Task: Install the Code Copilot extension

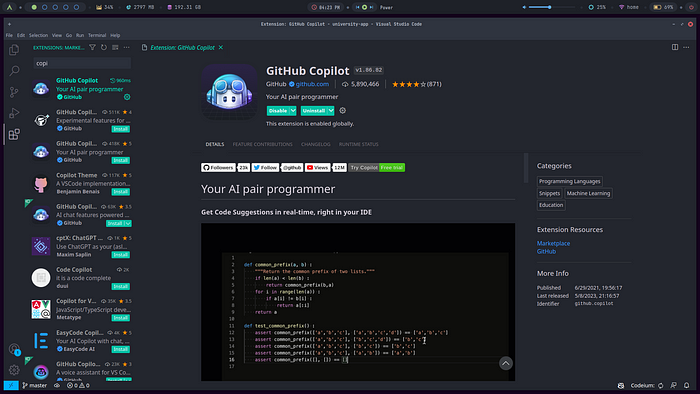Action: click(121, 286)
